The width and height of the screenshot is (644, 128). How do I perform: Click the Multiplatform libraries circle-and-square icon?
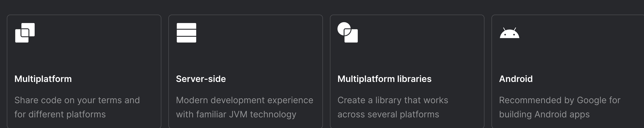(x=348, y=33)
